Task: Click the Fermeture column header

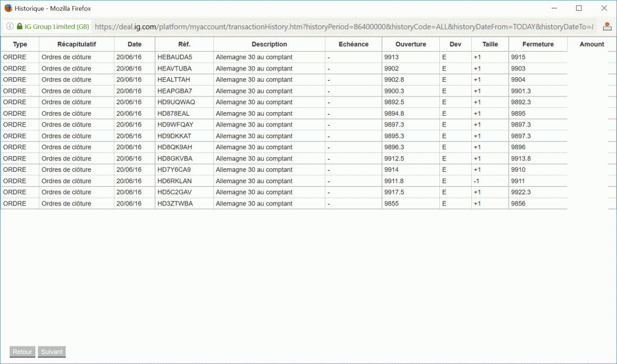Action: tap(538, 44)
